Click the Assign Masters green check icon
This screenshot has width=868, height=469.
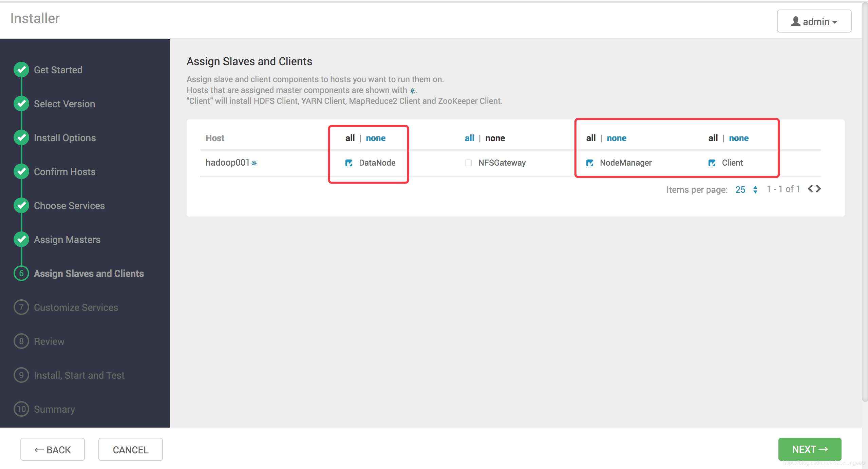(x=21, y=239)
